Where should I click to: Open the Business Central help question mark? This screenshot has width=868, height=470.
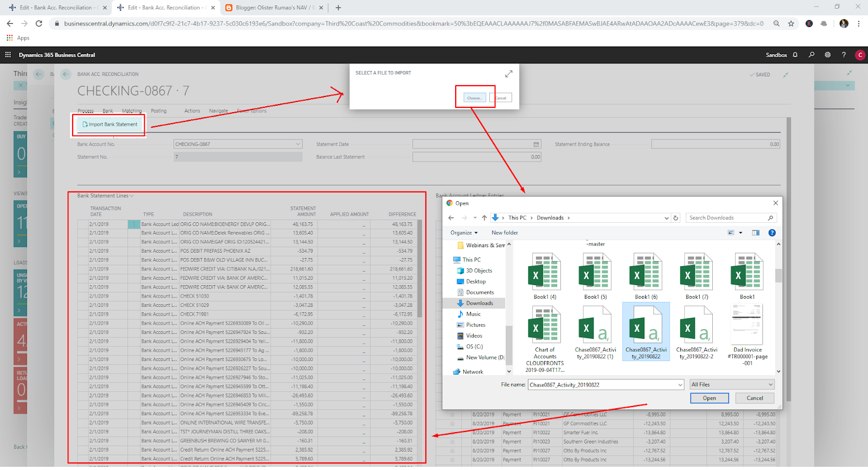click(x=844, y=55)
